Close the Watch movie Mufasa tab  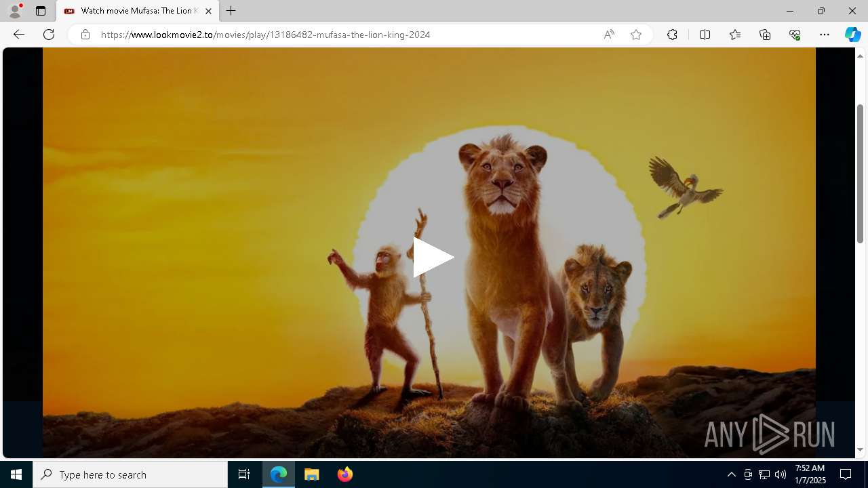pos(208,11)
